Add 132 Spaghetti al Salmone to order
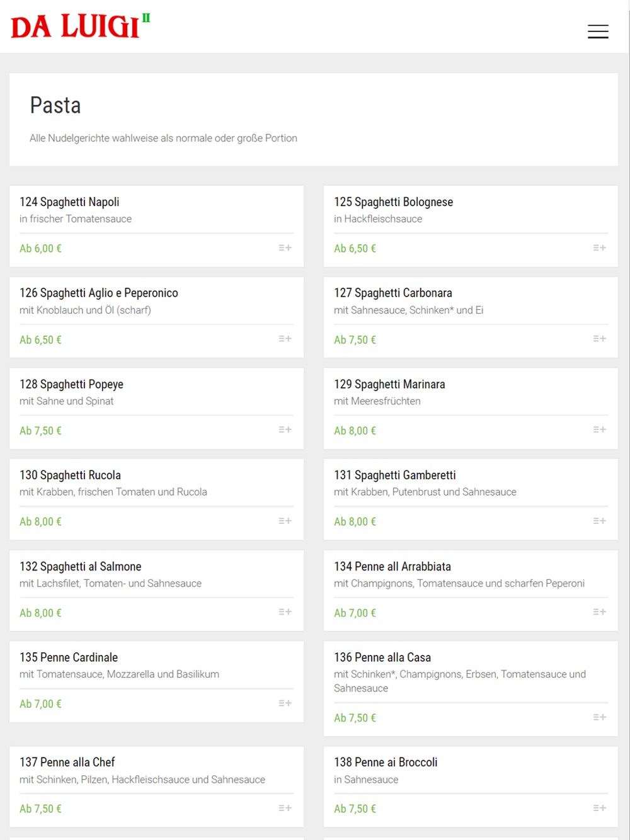The height and width of the screenshot is (840, 630). [x=285, y=612]
